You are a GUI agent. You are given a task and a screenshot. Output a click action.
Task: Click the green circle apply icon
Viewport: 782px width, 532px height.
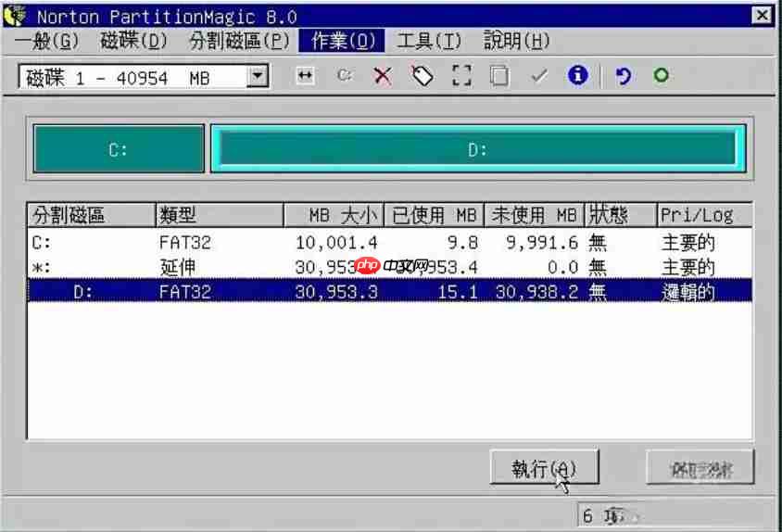click(x=661, y=75)
